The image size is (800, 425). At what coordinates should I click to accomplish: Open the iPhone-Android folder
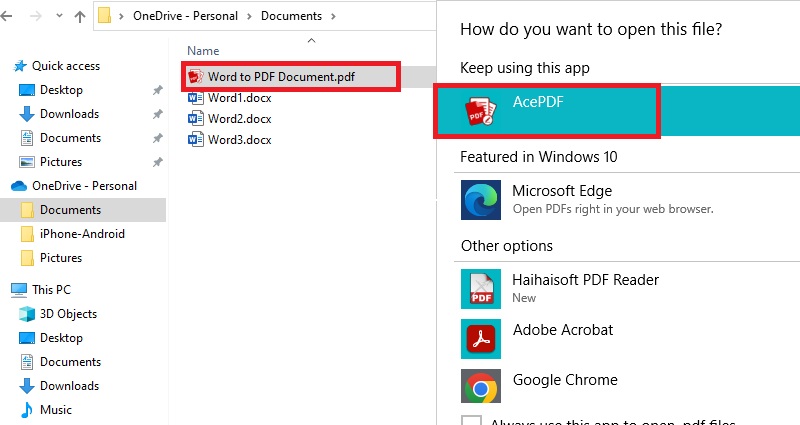(82, 234)
